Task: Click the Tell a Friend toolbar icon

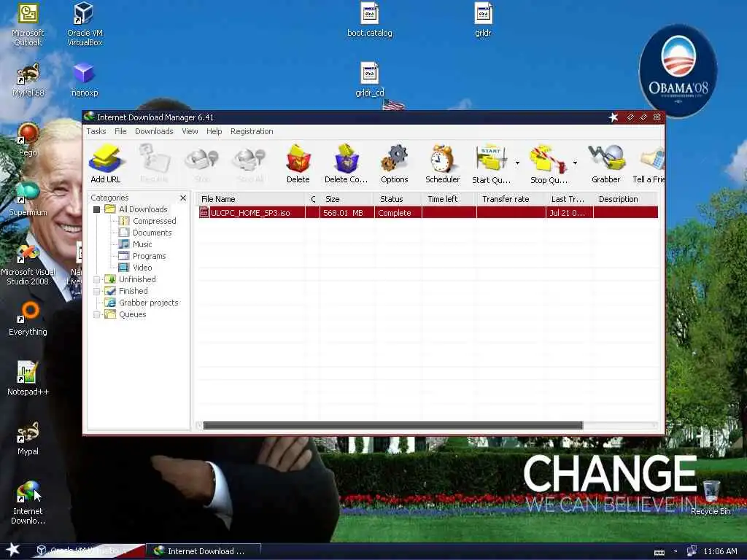Action: coord(649,163)
